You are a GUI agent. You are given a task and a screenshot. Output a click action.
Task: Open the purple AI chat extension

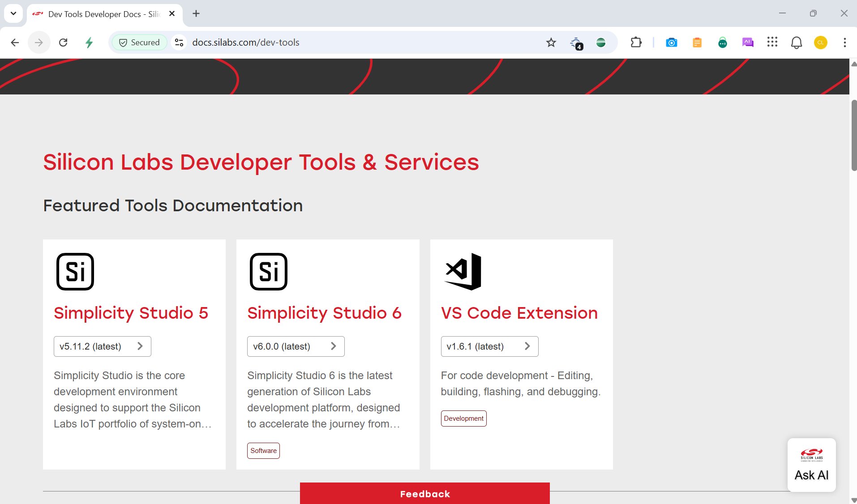(748, 43)
